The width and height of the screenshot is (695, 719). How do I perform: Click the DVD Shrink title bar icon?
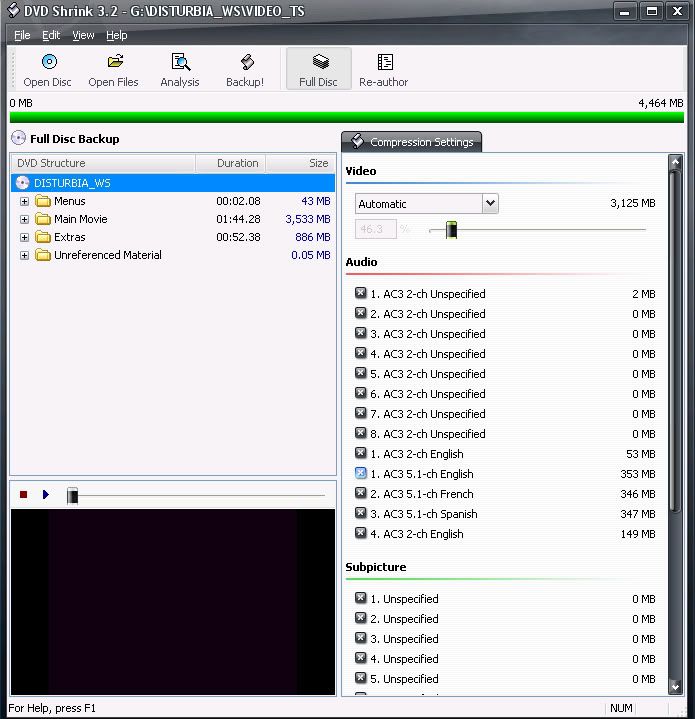click(14, 10)
